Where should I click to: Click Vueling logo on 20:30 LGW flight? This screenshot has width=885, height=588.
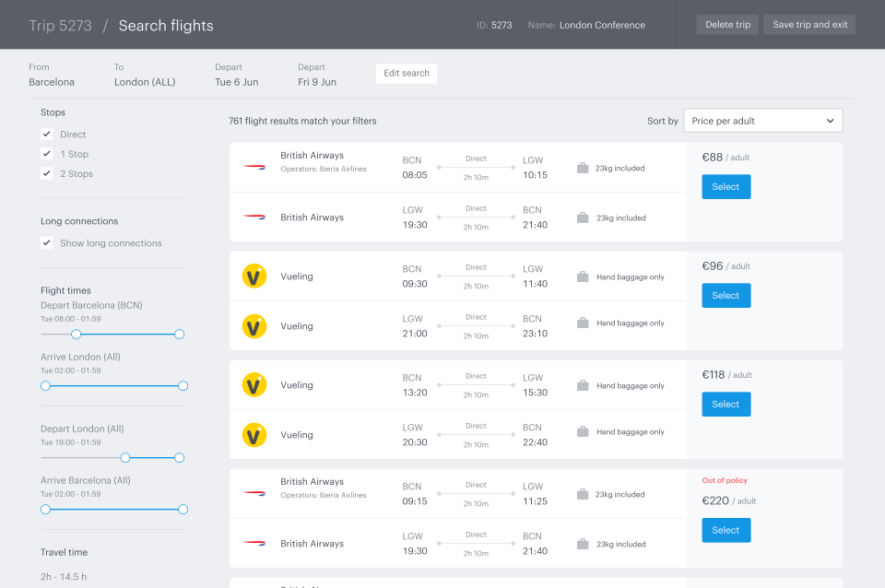254,435
